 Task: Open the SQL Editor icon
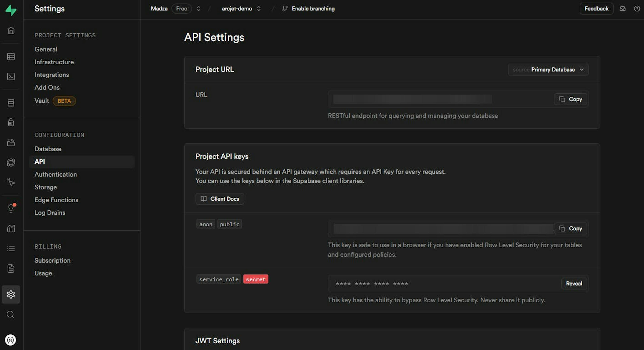point(11,77)
